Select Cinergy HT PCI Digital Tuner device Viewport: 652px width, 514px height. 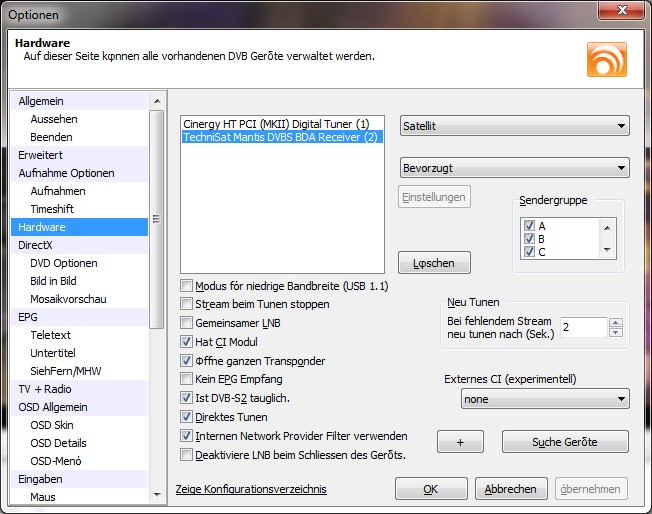pyautogui.click(x=282, y=124)
